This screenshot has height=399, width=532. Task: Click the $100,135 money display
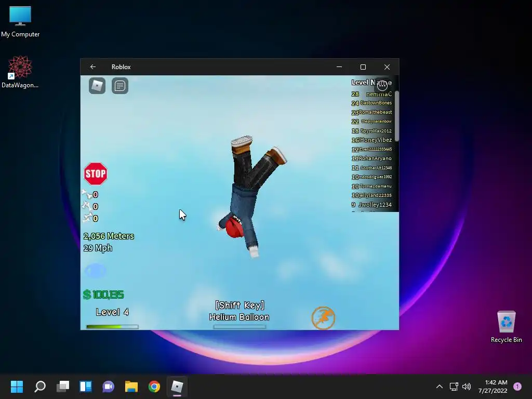click(x=103, y=295)
